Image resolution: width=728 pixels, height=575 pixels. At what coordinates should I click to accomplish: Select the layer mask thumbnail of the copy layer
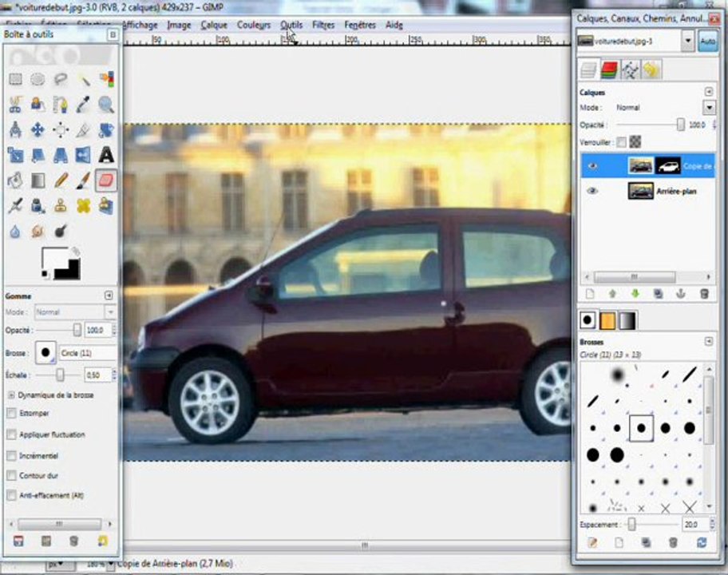click(x=667, y=166)
